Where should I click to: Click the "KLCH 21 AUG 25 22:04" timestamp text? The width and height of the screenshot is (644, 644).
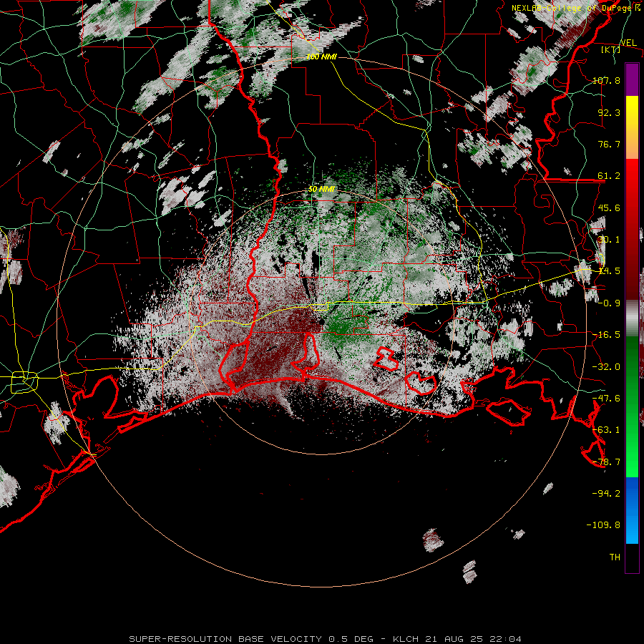(x=457, y=639)
